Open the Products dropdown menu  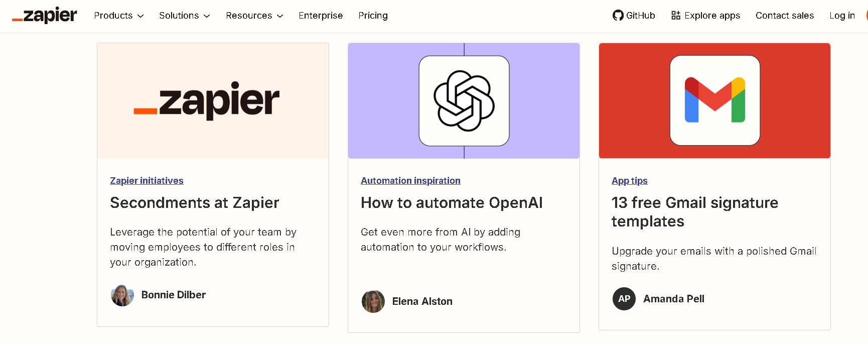[x=119, y=16]
